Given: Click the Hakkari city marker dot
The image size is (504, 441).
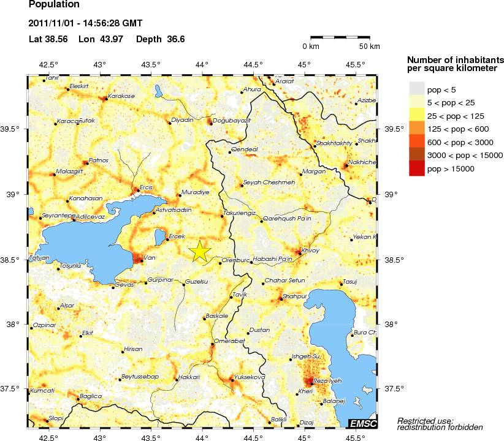Looking at the screenshot, I should pos(177,380).
